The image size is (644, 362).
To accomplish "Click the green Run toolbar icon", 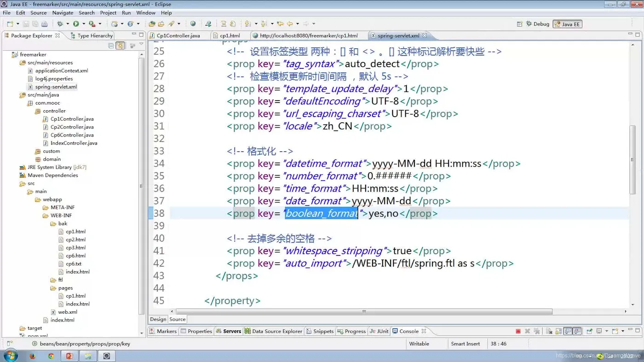I will coord(76,24).
